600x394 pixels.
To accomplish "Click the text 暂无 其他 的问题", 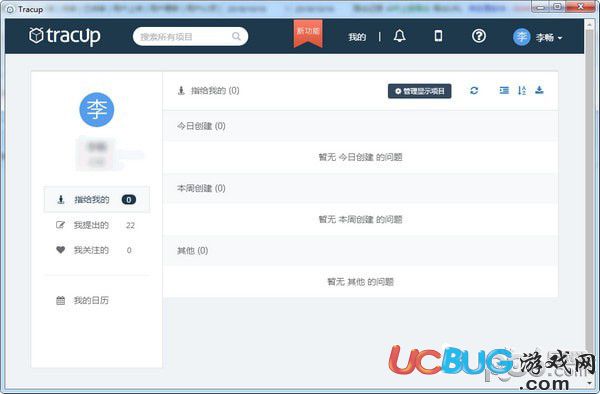I will (360, 282).
